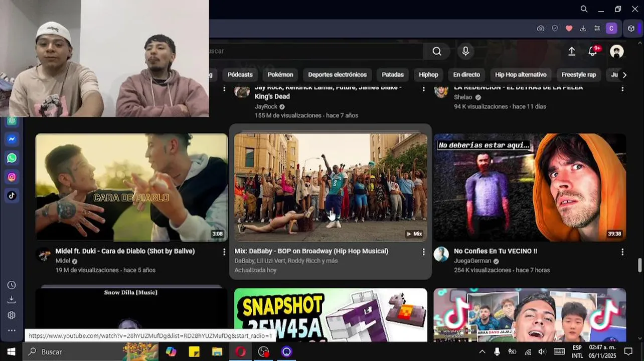The image size is (644, 361).
Task: Go to Midel channel name
Action: tap(63, 261)
